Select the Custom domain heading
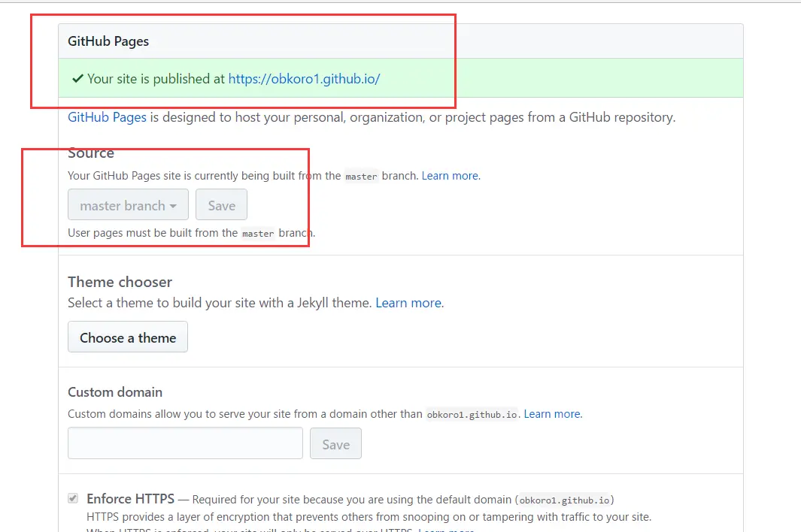The height and width of the screenshot is (532, 801). pos(115,392)
